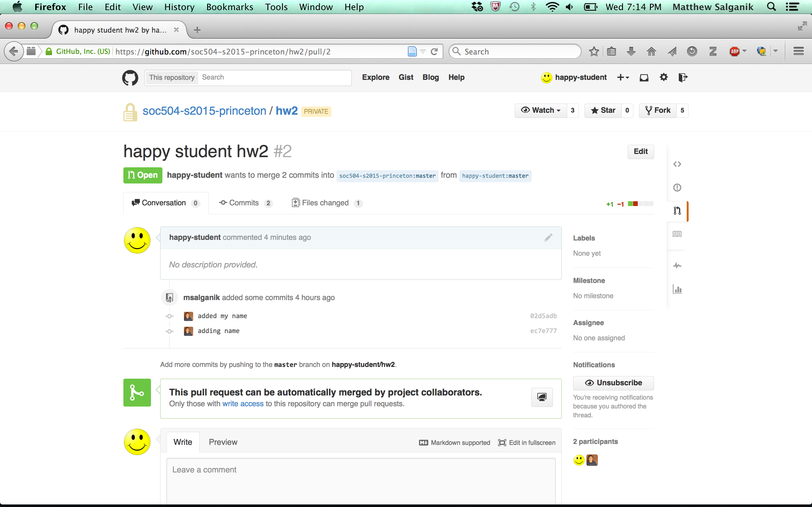Click the diff stat additions-deletions bar
The width and height of the screenshot is (812, 507).
(x=640, y=203)
